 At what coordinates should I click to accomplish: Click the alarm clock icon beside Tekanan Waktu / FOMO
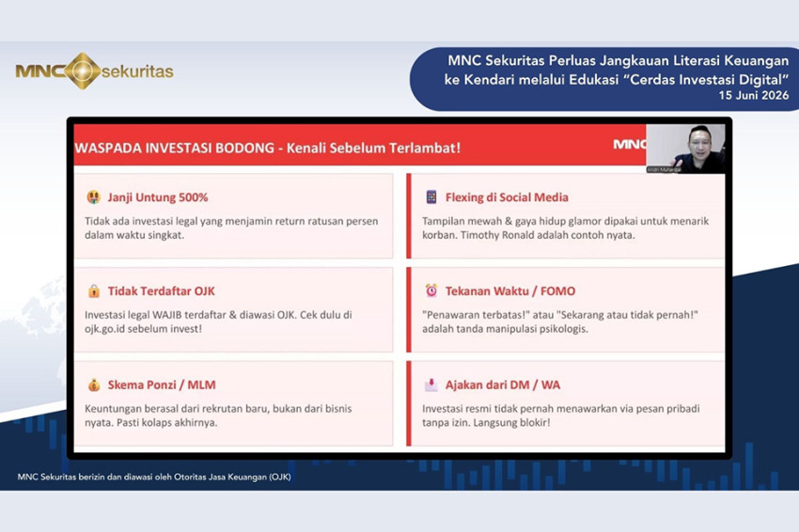coord(431,290)
